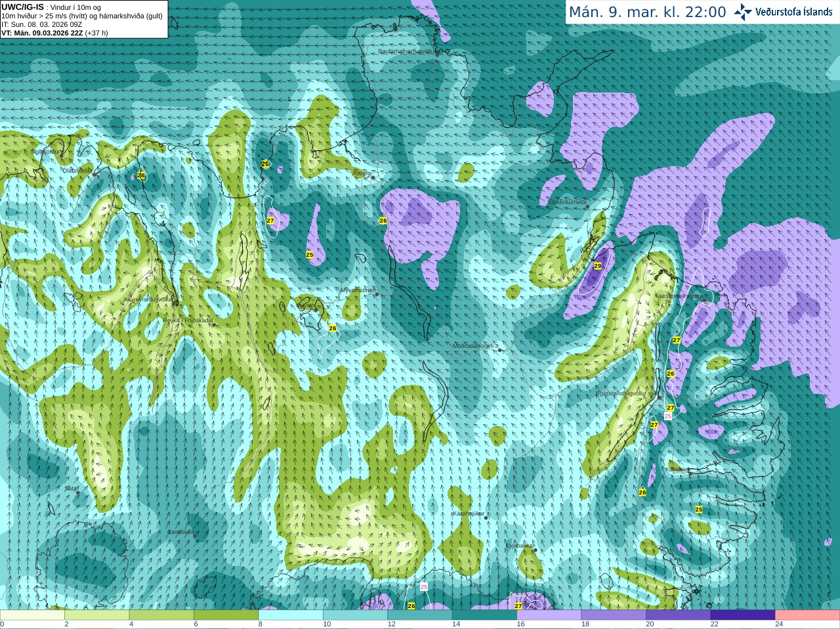Click the white 25 label at the bottom edge
The height and width of the screenshot is (629, 840).
[423, 586]
